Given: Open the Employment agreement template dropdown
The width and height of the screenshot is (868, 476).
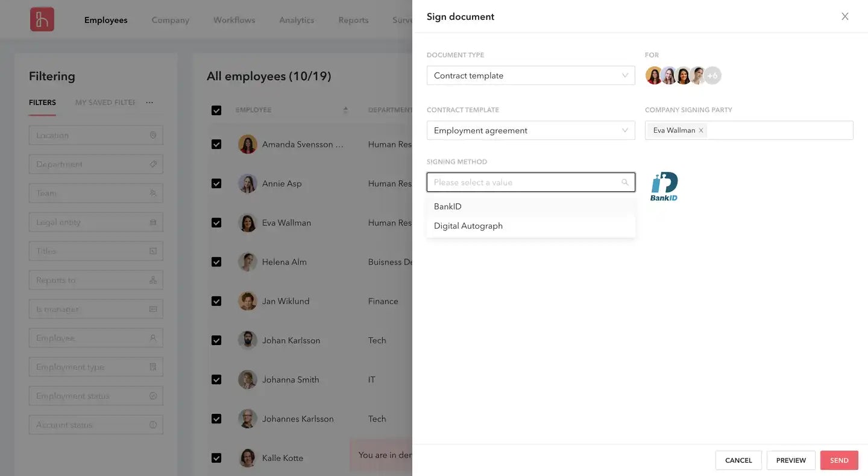Looking at the screenshot, I should point(530,130).
